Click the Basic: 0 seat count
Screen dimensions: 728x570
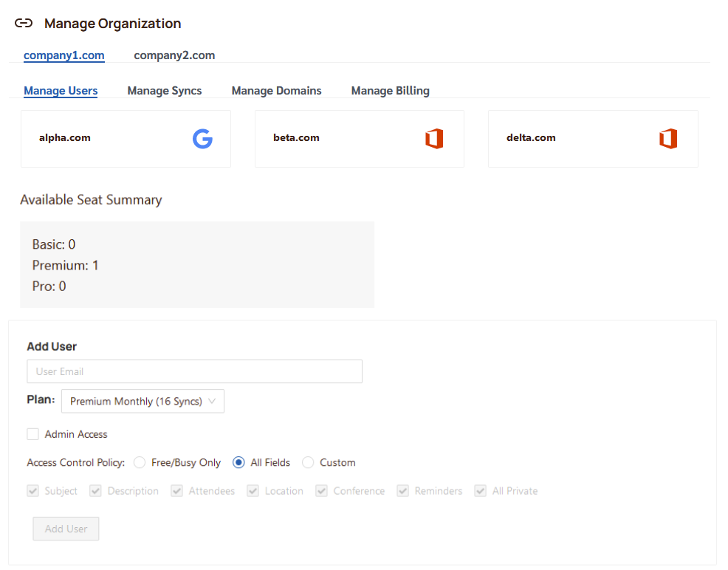54,244
